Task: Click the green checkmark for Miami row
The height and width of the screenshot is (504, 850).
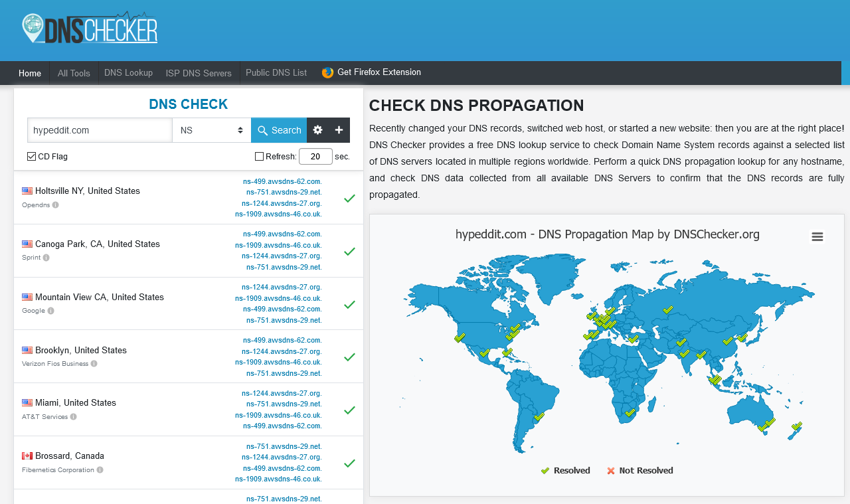Action: (x=349, y=410)
